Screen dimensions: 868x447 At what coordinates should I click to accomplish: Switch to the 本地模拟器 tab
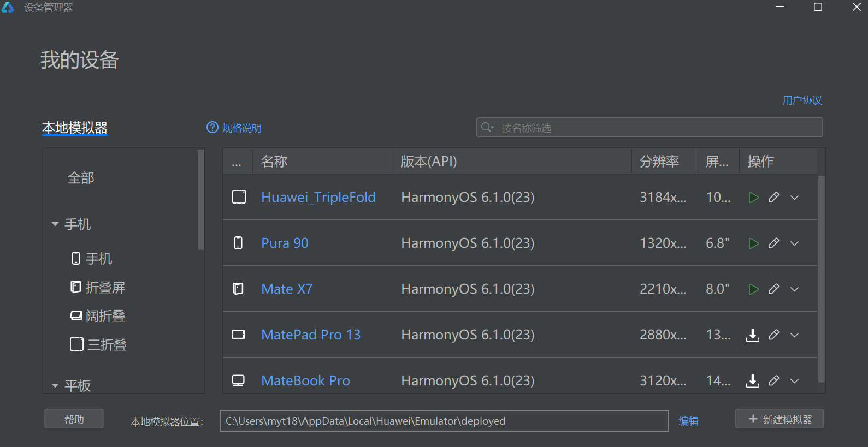click(75, 128)
